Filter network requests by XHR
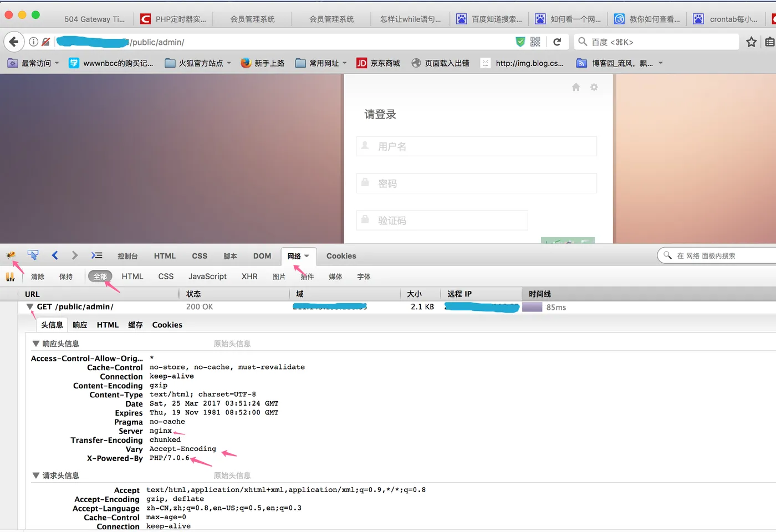This screenshot has width=776, height=532. [249, 277]
